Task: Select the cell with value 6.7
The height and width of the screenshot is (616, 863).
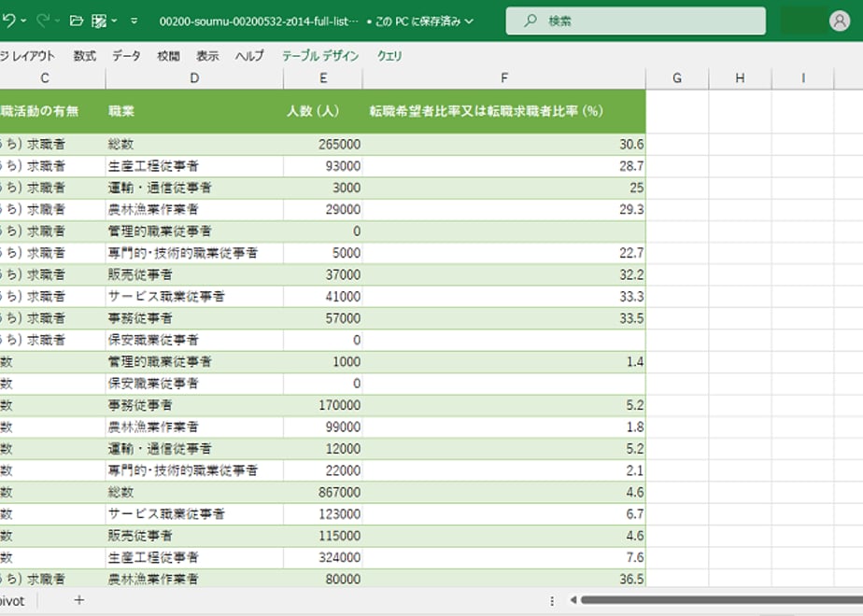Action: pos(504,514)
